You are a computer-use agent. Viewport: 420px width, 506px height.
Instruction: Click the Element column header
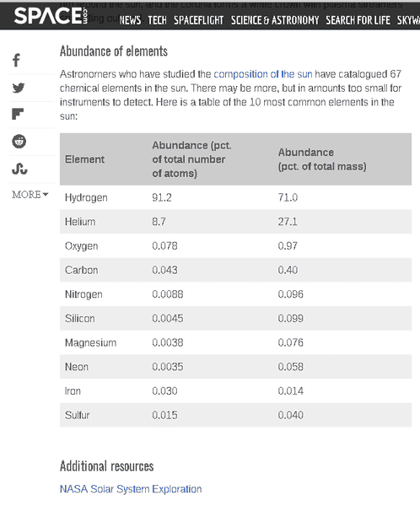[84, 159]
